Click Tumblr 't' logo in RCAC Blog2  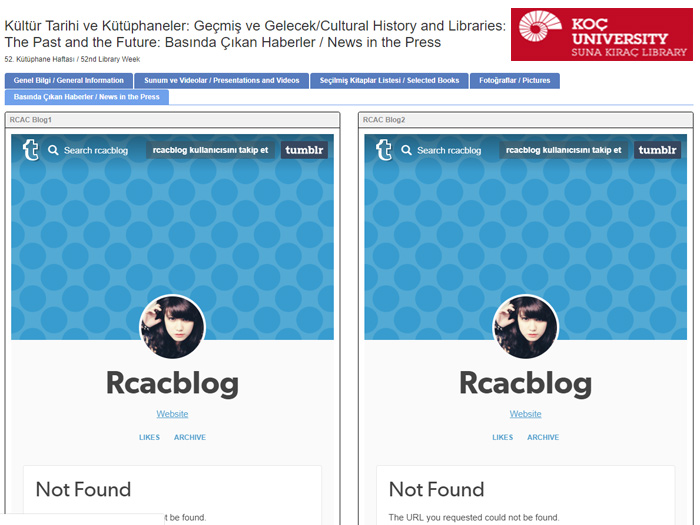pos(383,150)
